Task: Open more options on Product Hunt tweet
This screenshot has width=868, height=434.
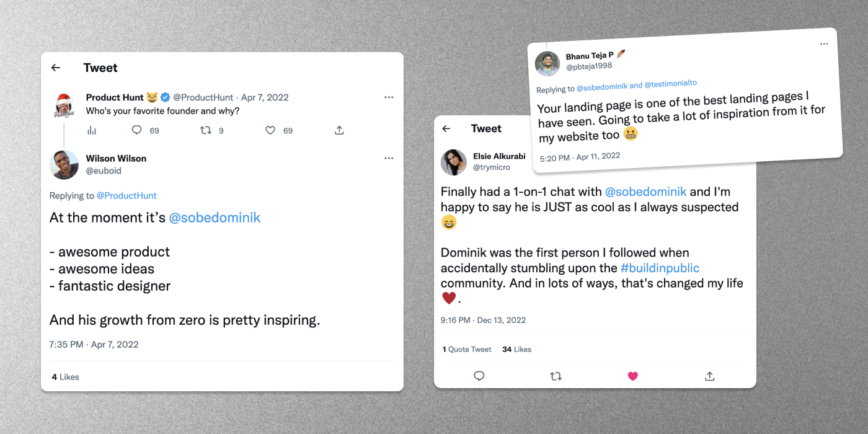Action: pos(389,97)
